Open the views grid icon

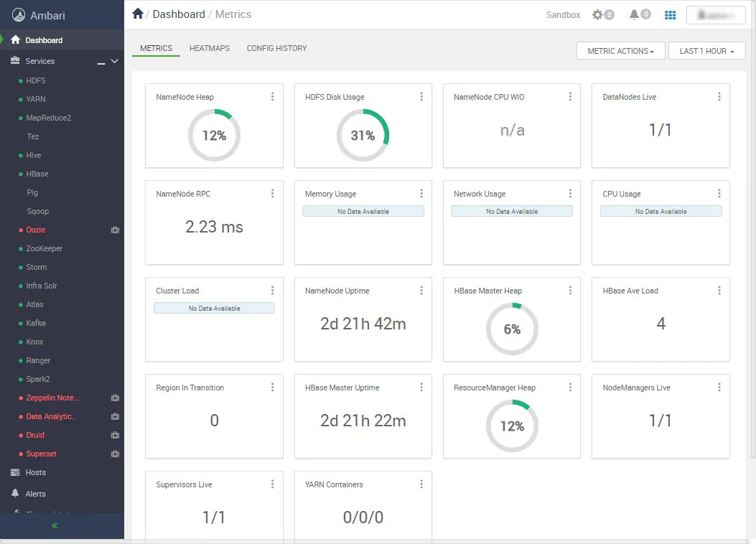670,15
